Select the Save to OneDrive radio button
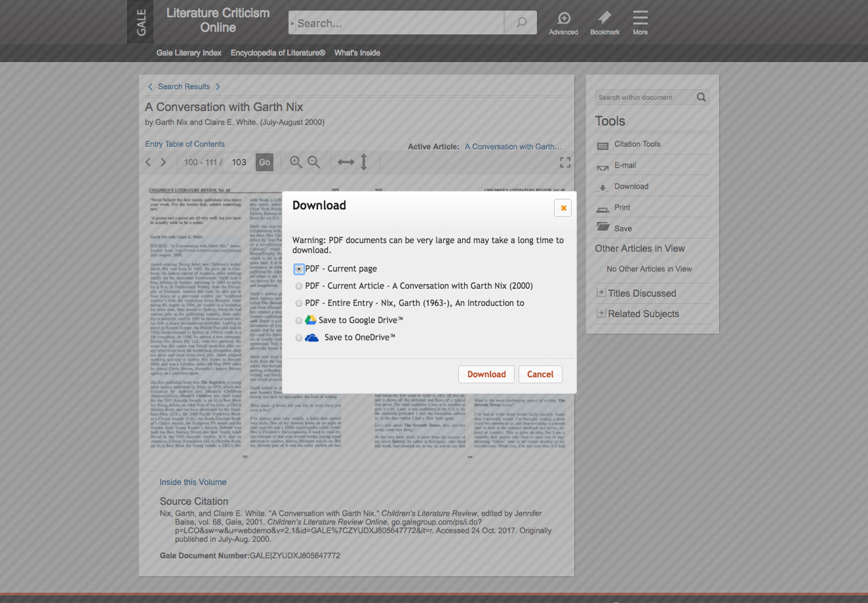The height and width of the screenshot is (603, 868). (x=299, y=338)
